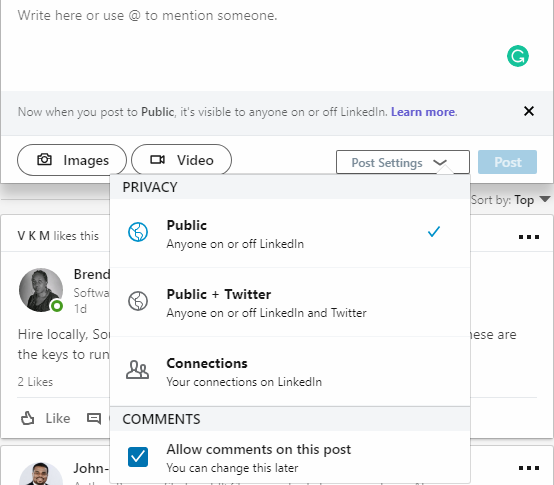
Task: Click the blue globe icon beside Public
Action: (x=138, y=232)
